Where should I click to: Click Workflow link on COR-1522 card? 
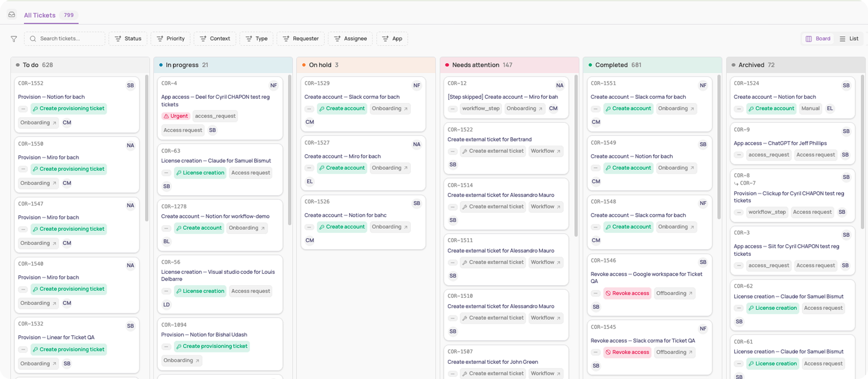pyautogui.click(x=546, y=151)
